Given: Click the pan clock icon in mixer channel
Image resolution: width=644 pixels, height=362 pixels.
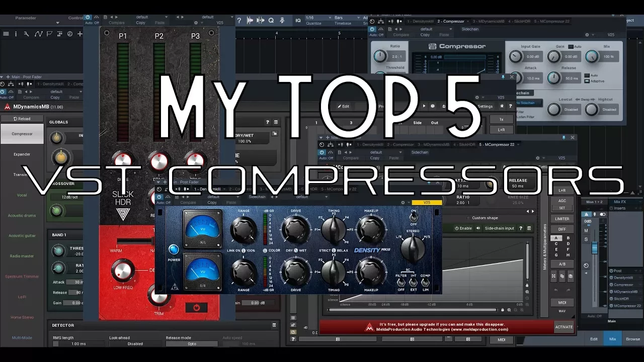Looking at the screenshot, I should tap(586, 265).
